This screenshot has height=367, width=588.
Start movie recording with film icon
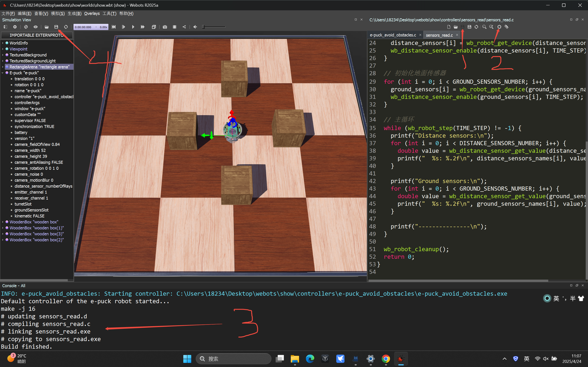pos(175,27)
